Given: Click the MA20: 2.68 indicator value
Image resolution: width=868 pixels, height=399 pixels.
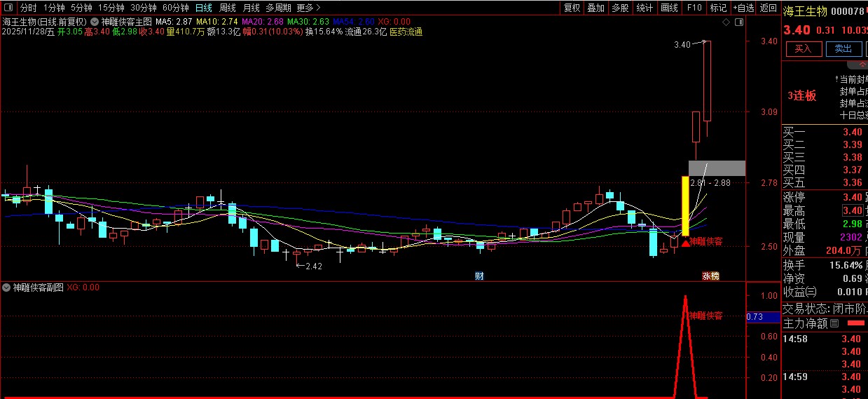Looking at the screenshot, I should pos(263,22).
